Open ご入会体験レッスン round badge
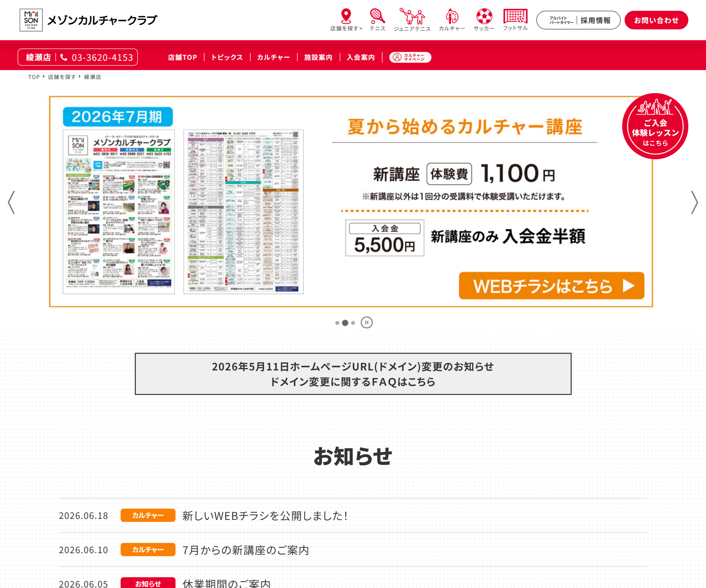This screenshot has width=706, height=588. point(655,126)
